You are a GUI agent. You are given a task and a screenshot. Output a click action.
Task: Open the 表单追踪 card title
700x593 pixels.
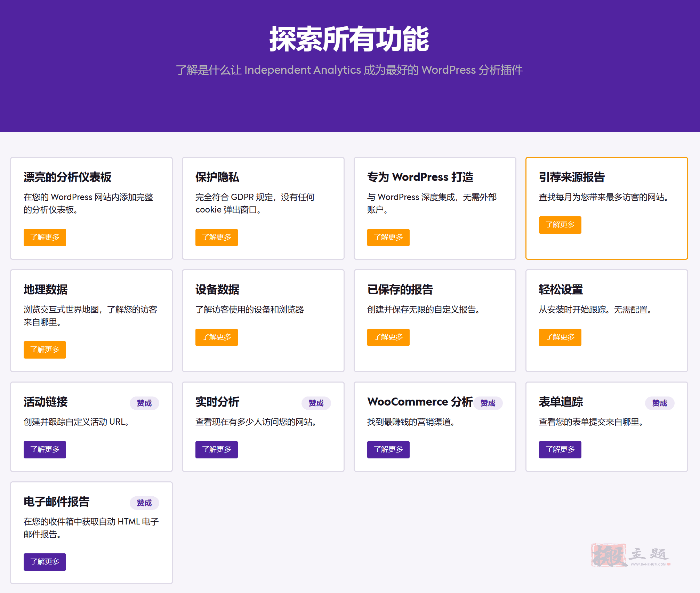click(561, 402)
